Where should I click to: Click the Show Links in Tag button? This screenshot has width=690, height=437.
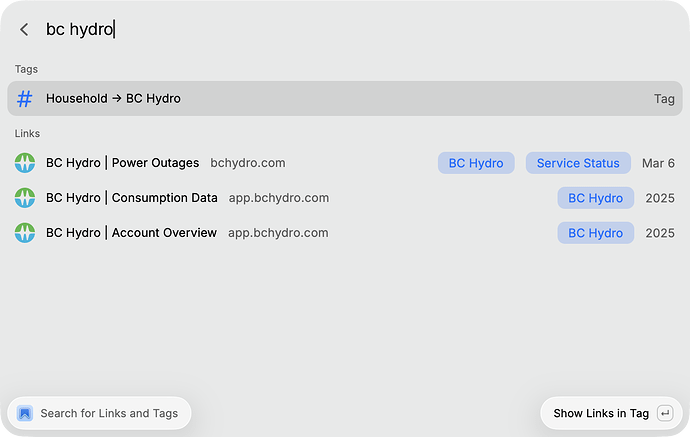611,413
